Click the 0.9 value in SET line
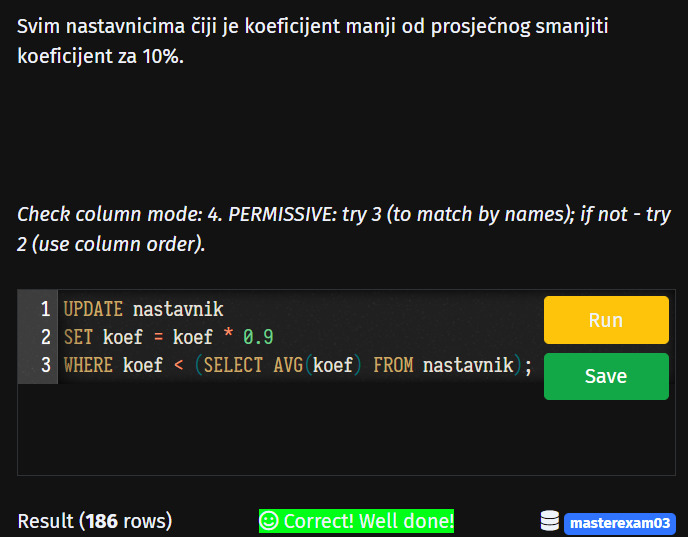The height and width of the screenshot is (537, 688). pyautogui.click(x=258, y=337)
